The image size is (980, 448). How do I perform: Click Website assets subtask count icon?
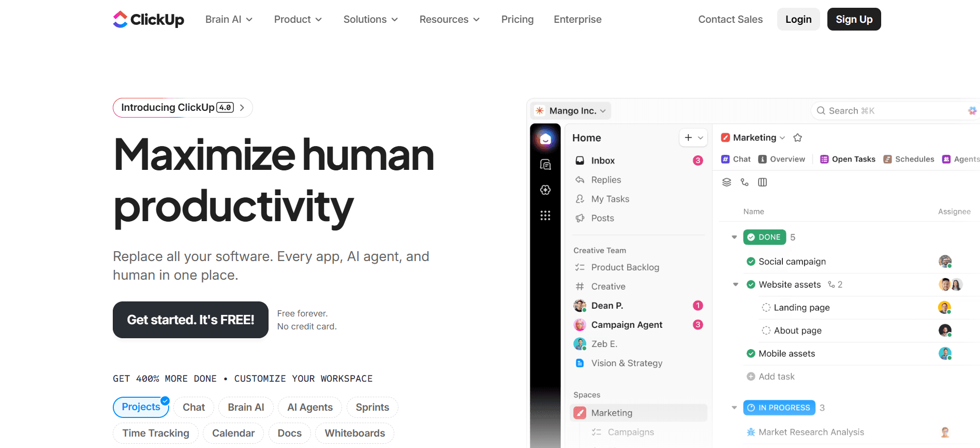[x=831, y=284]
